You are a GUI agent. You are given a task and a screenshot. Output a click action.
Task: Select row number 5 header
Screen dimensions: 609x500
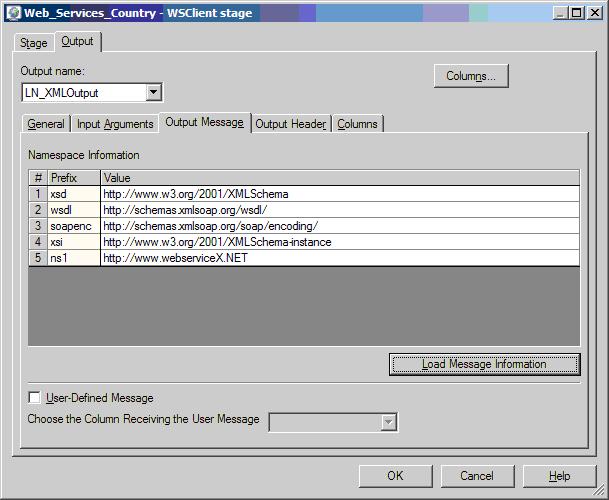[38, 258]
